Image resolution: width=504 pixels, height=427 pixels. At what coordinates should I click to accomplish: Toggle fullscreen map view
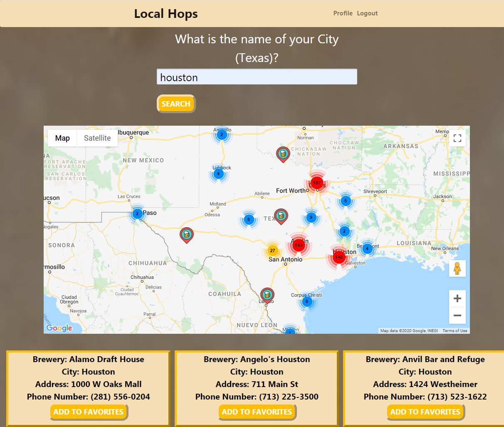457,138
